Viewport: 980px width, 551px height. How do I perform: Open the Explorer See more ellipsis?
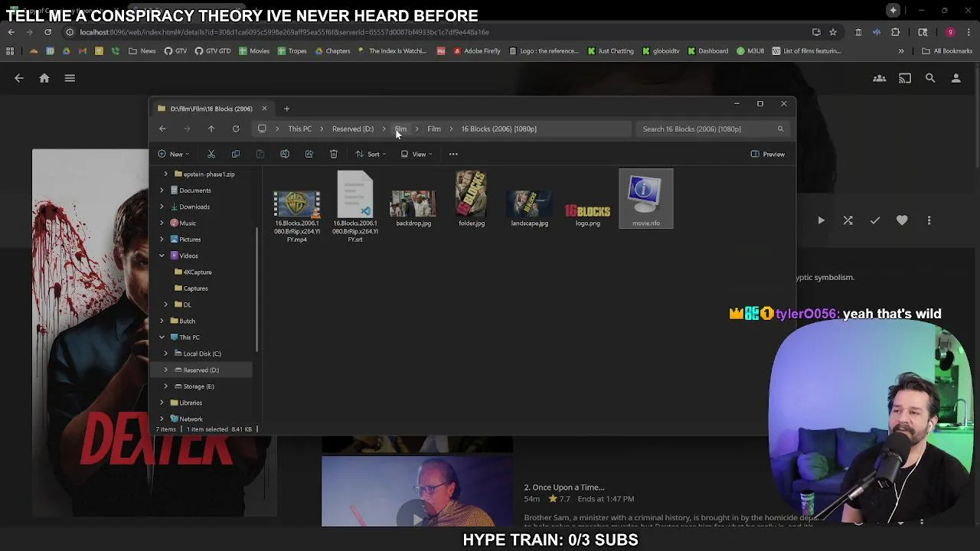point(453,154)
